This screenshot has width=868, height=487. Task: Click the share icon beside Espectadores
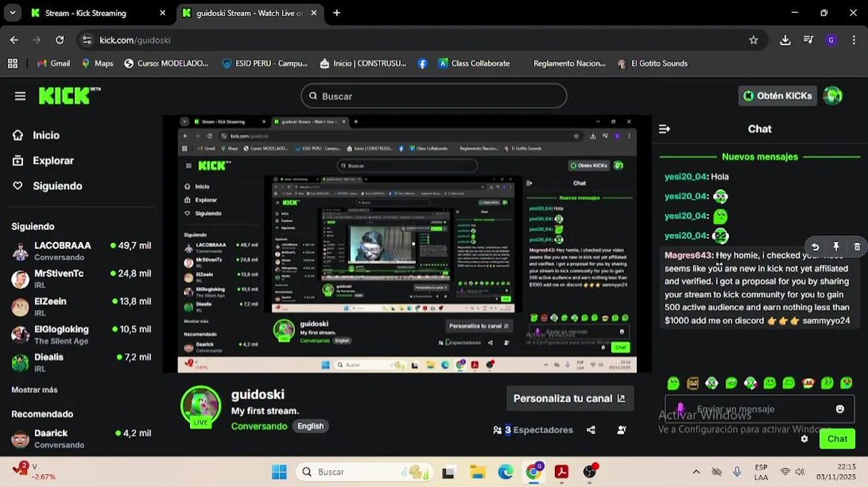click(x=591, y=430)
